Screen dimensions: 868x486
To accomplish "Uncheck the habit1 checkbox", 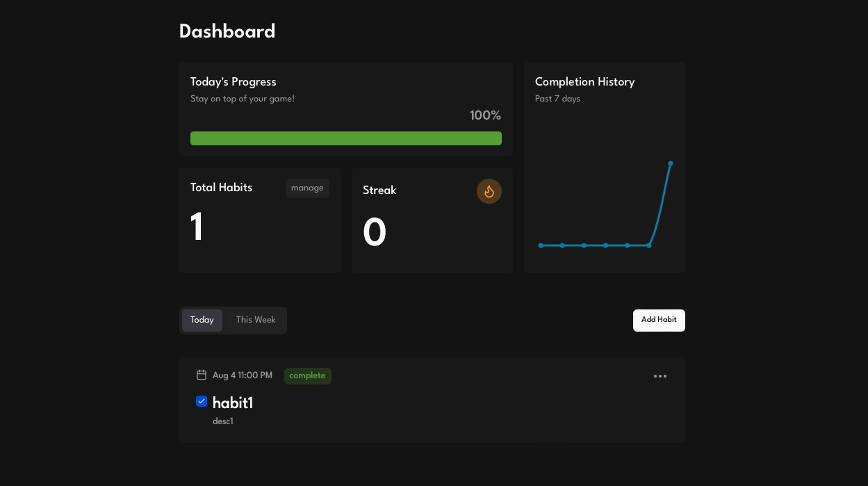I will coord(202,401).
